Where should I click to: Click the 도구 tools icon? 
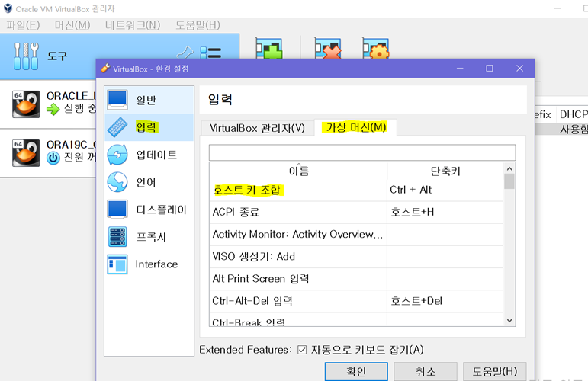coord(26,56)
